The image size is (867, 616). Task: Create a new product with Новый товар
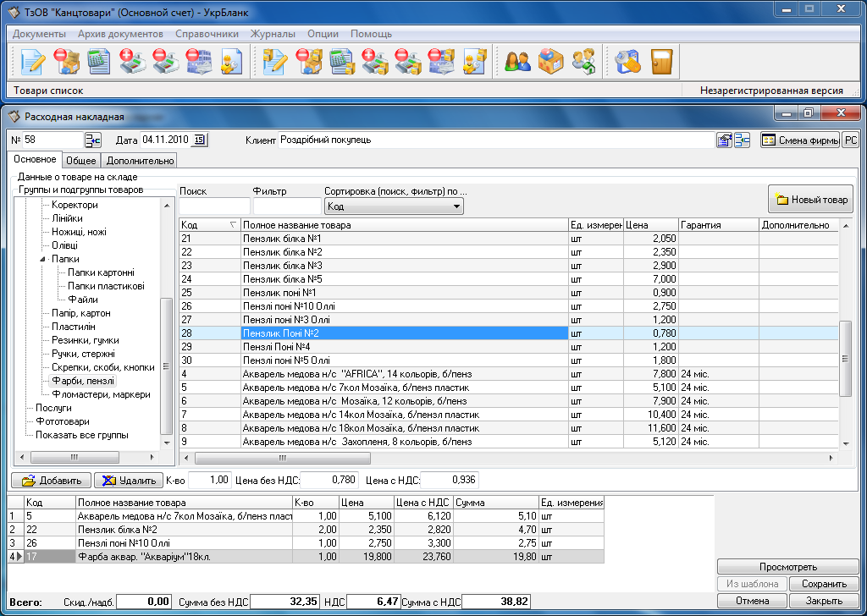pyautogui.click(x=810, y=201)
